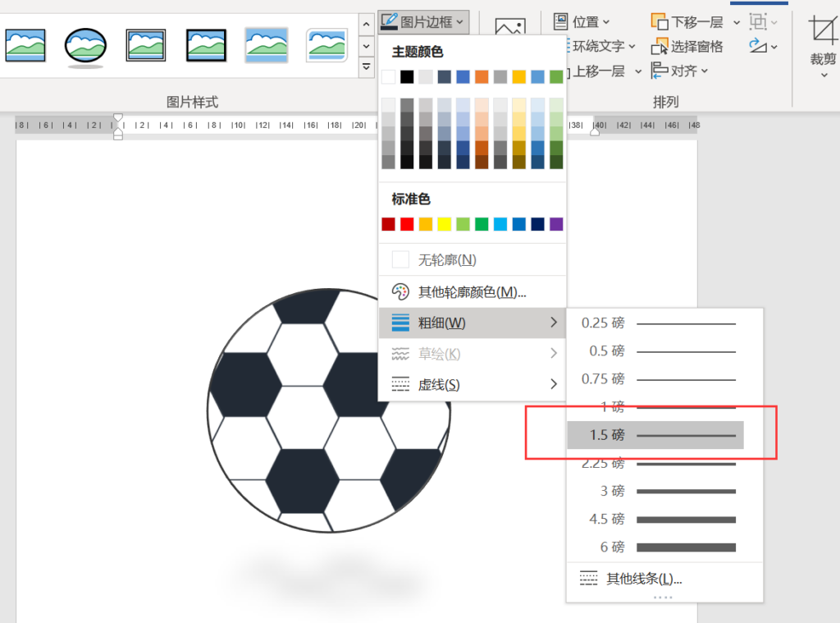Select white theme color swatch
Viewport: 840px width, 623px height.
tap(388, 76)
